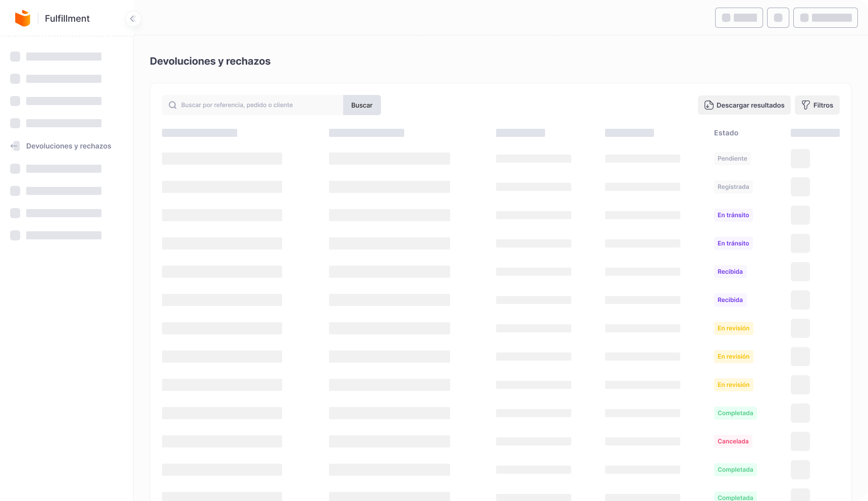This screenshot has width=868, height=501.
Task: Click the Fulfillment title in the header
Action: click(67, 19)
